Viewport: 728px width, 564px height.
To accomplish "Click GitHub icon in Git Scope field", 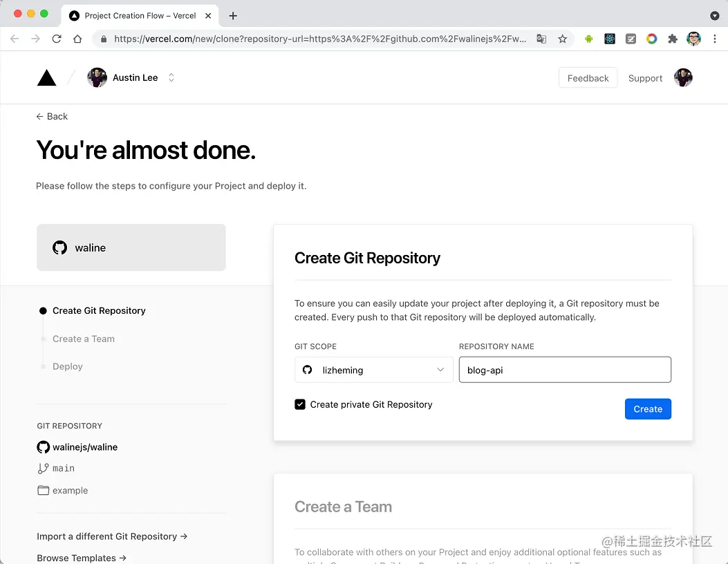I will pos(308,370).
